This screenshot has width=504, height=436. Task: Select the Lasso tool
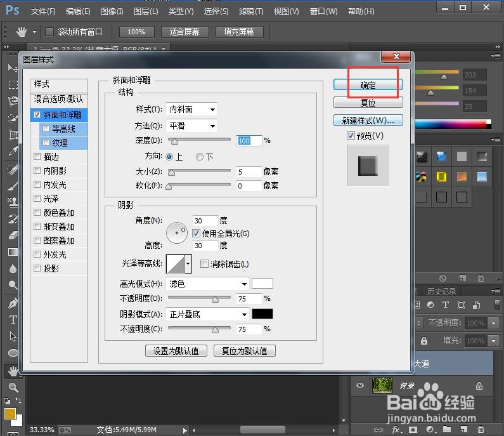pos(13,101)
